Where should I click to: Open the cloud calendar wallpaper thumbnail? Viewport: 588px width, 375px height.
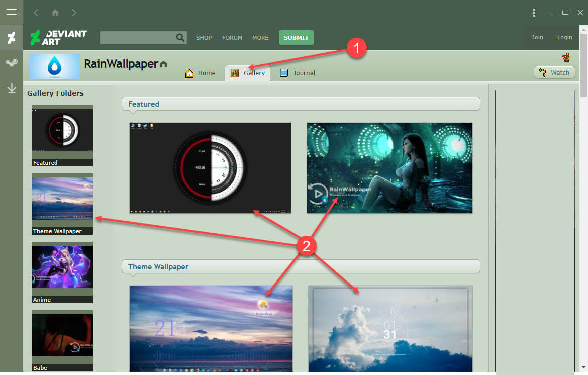coord(390,328)
